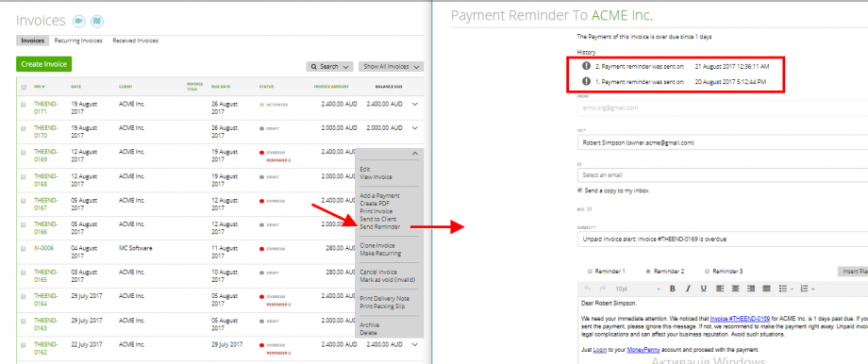
Task: Open the numbered list style dropdown arrow
Action: (812, 289)
